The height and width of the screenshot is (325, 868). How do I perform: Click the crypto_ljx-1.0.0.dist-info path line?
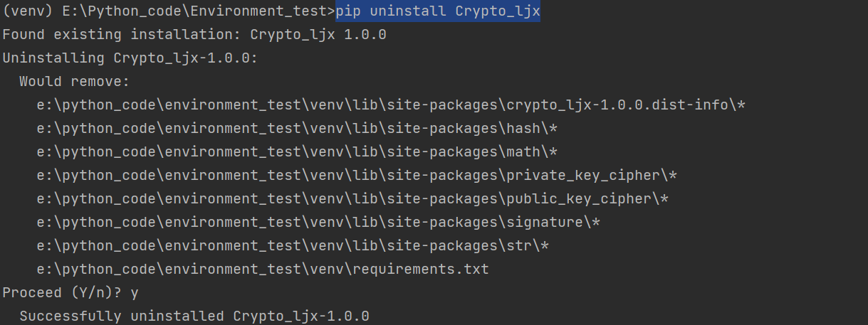coord(391,105)
